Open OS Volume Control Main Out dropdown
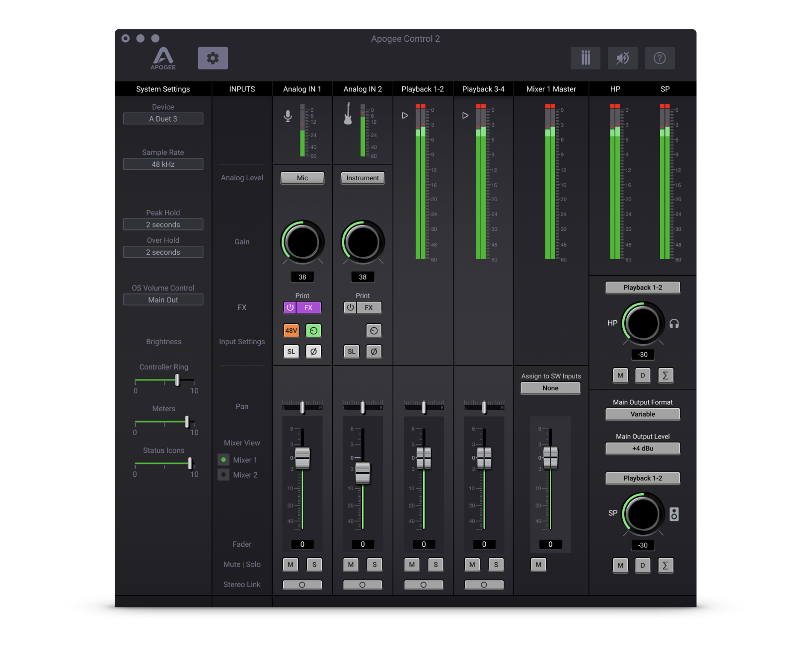Viewport: 812px width, 663px height. [x=163, y=299]
